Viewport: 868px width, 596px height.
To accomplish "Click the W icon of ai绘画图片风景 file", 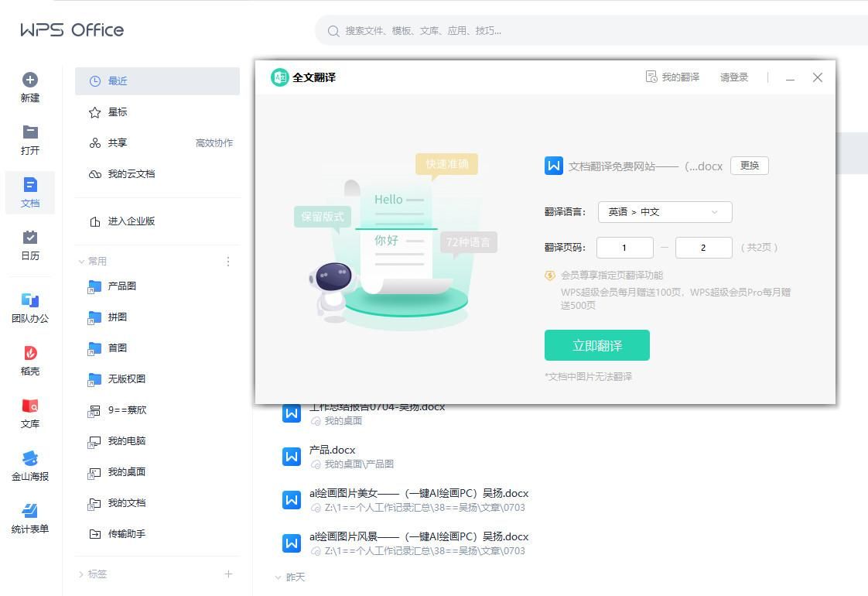I will (x=292, y=543).
